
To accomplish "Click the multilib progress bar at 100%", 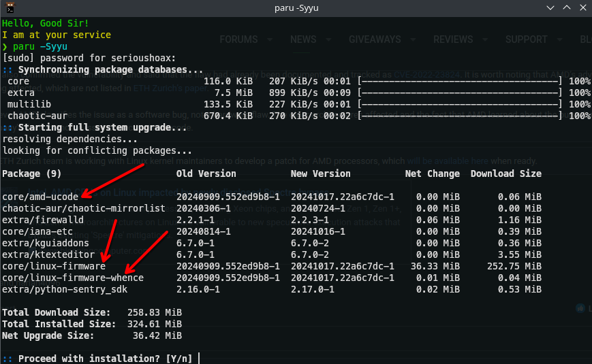I will click(460, 105).
